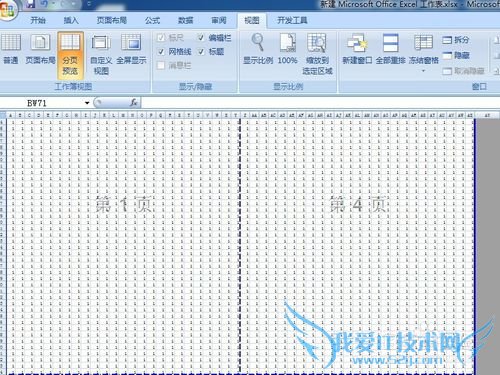Image resolution: width=500 pixels, height=375 pixels.
Task: Open the Developer (开发工具) ribbon tab
Action: (x=292, y=21)
